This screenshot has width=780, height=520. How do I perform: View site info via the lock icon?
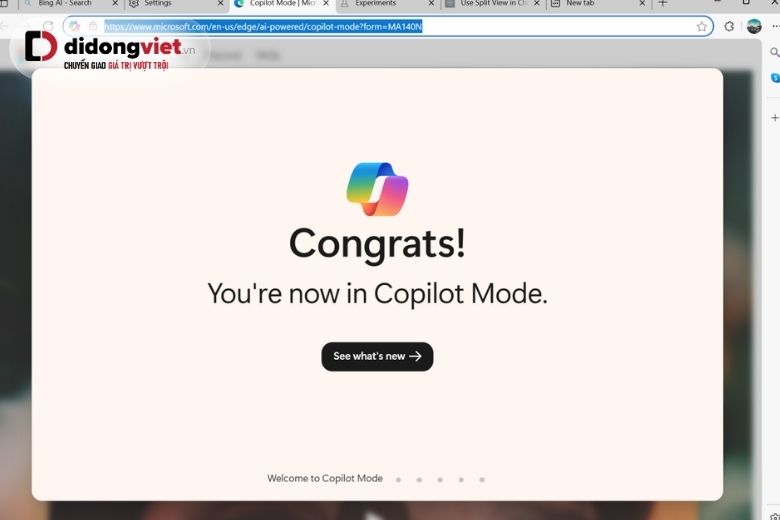pos(93,26)
